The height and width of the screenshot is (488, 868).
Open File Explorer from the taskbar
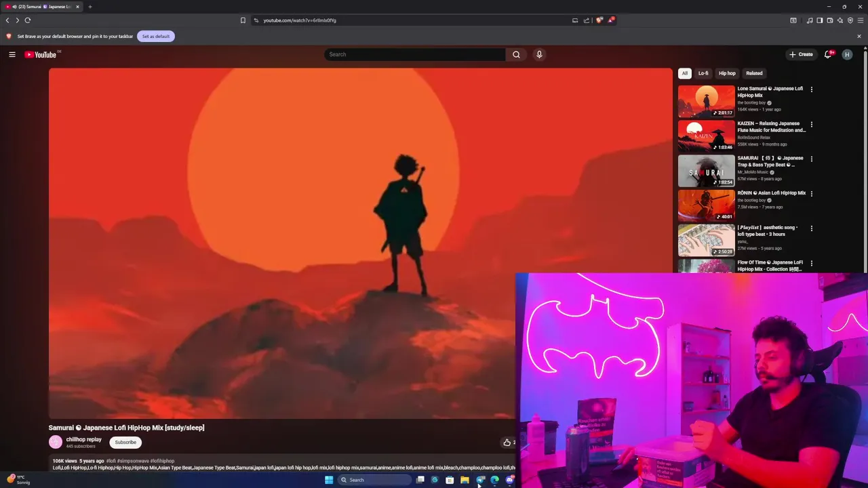465,480
